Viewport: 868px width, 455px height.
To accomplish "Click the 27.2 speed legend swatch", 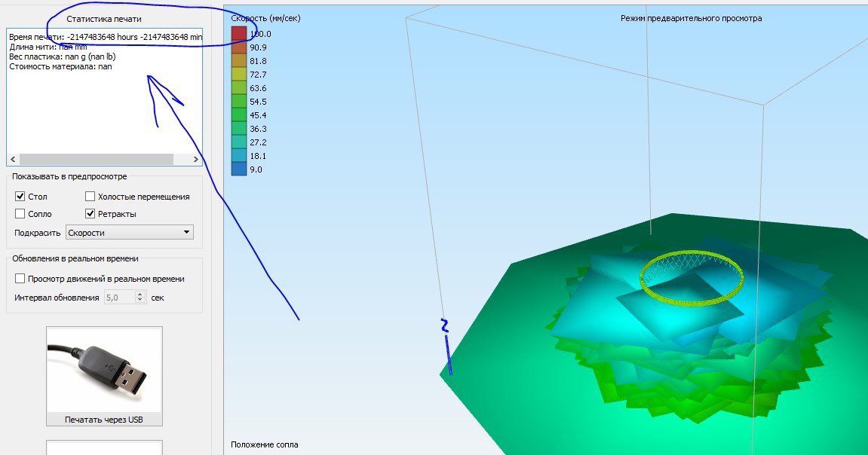I will (238, 142).
